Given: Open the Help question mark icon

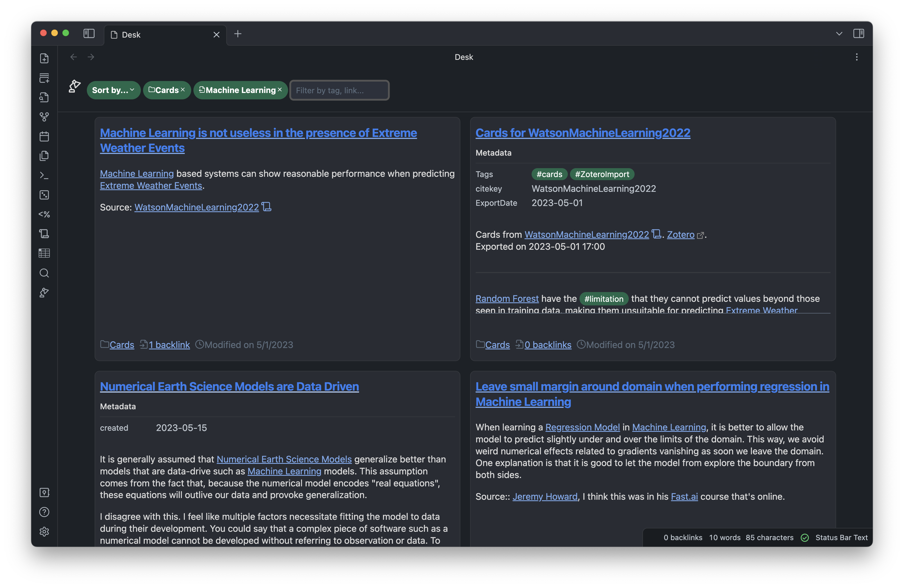Looking at the screenshot, I should (45, 512).
